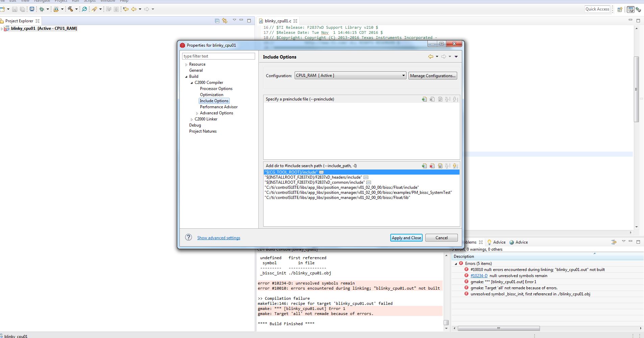Select the F2837xD_headers/include path entry
Viewport: 644px width, 338px height.
(362, 177)
